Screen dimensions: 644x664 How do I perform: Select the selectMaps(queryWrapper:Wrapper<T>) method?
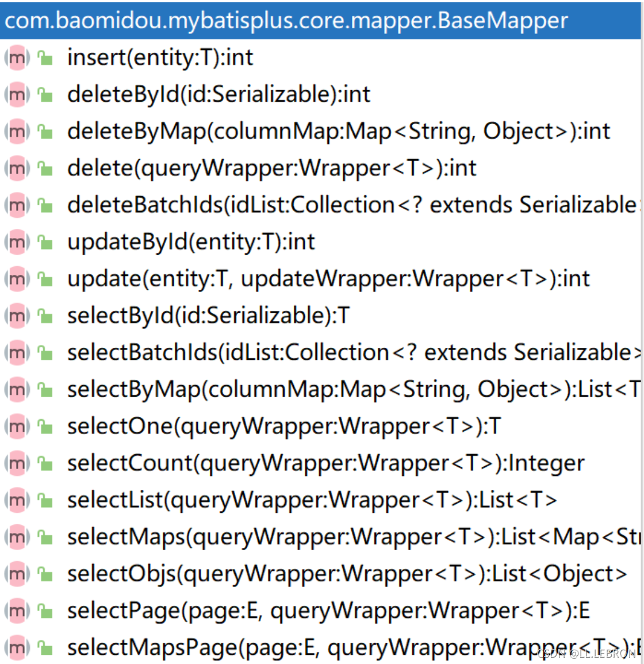coord(354,536)
